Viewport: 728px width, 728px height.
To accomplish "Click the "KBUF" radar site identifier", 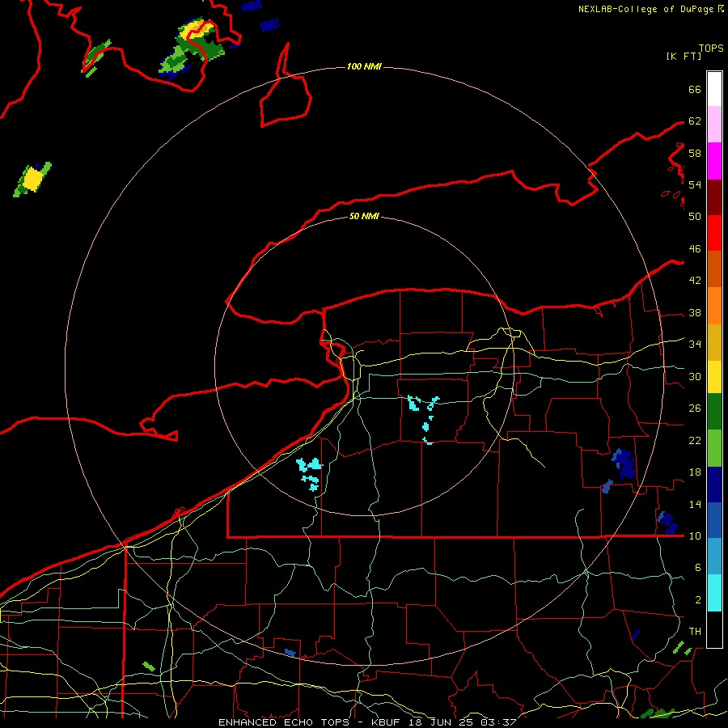I will point(387,722).
